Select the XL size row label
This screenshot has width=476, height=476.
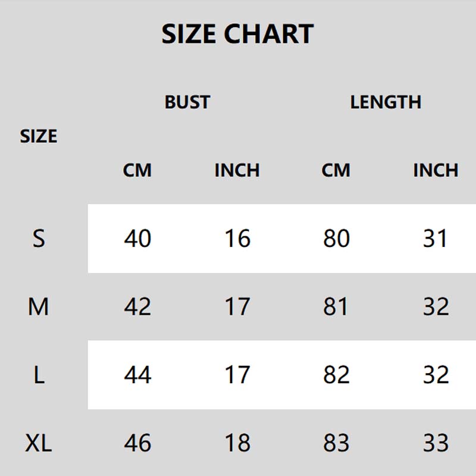(39, 443)
